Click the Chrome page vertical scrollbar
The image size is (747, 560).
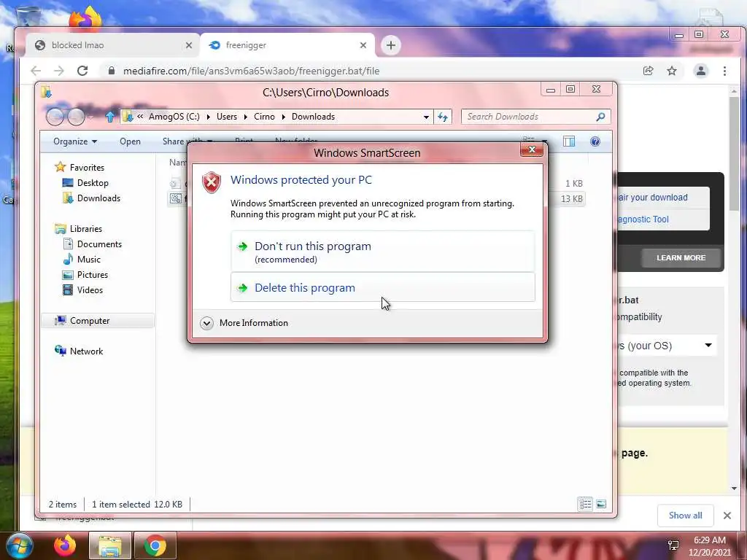click(x=734, y=152)
